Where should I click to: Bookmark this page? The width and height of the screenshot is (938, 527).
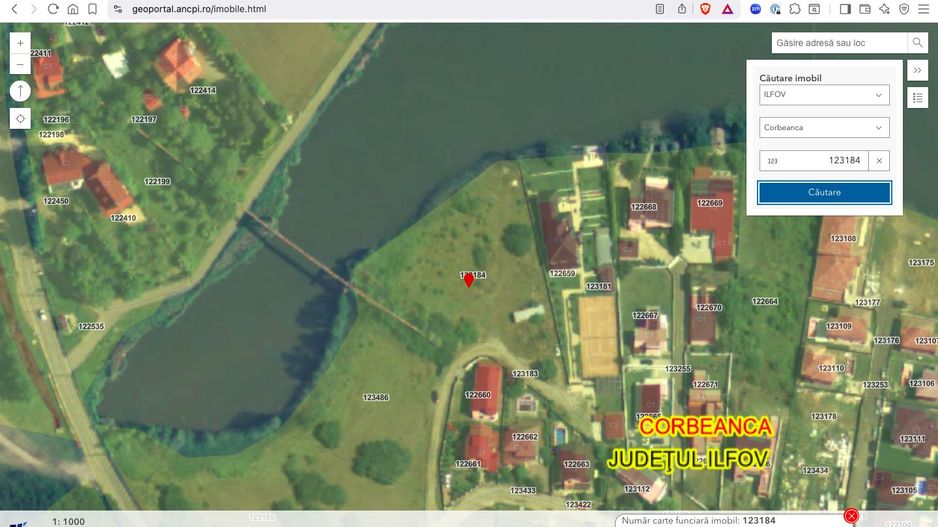click(x=92, y=9)
